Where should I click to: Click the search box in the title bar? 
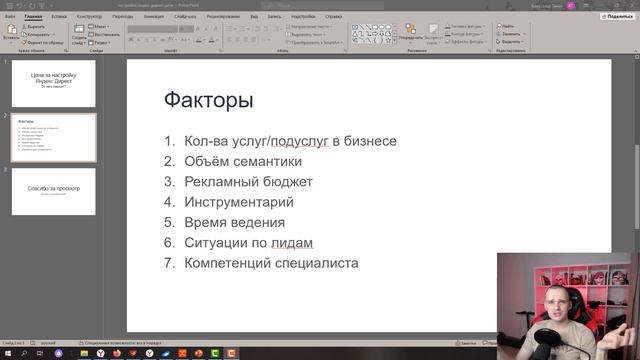(322, 5)
